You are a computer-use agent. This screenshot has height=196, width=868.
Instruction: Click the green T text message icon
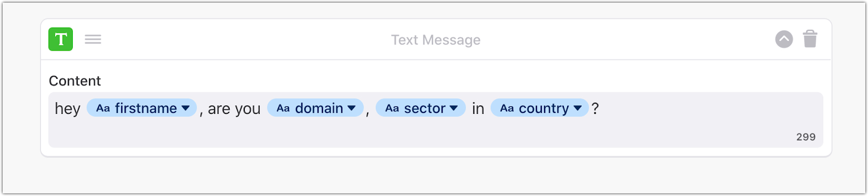[x=60, y=39]
